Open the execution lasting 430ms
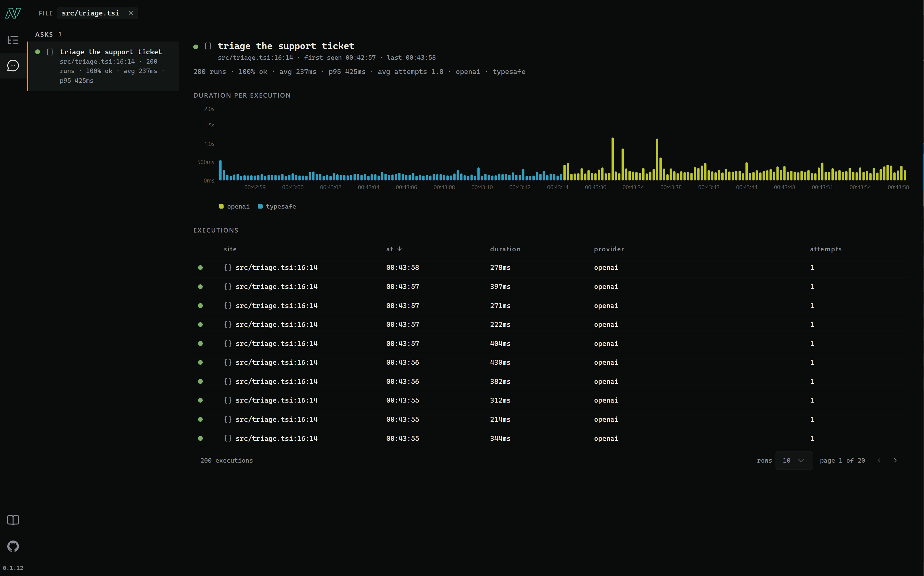The image size is (924, 576). (551, 362)
